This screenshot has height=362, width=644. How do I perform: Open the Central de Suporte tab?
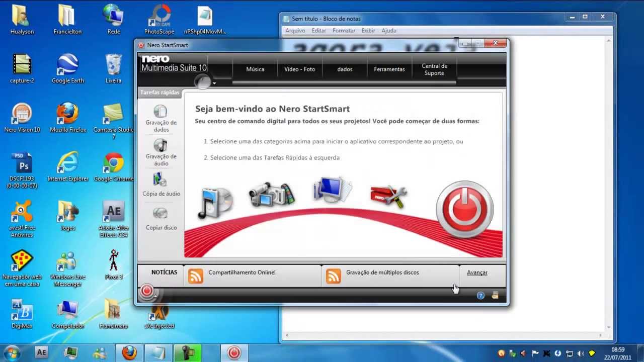click(x=434, y=69)
